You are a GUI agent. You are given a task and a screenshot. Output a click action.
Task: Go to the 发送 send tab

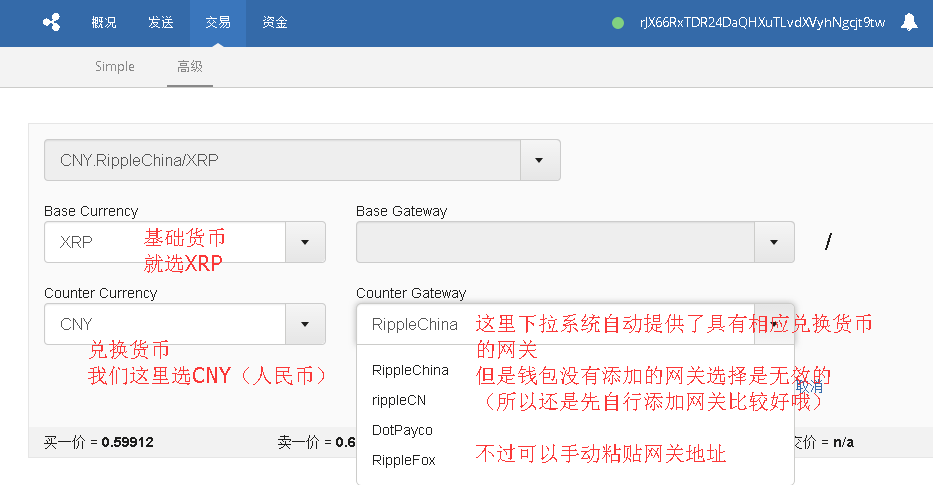160,22
